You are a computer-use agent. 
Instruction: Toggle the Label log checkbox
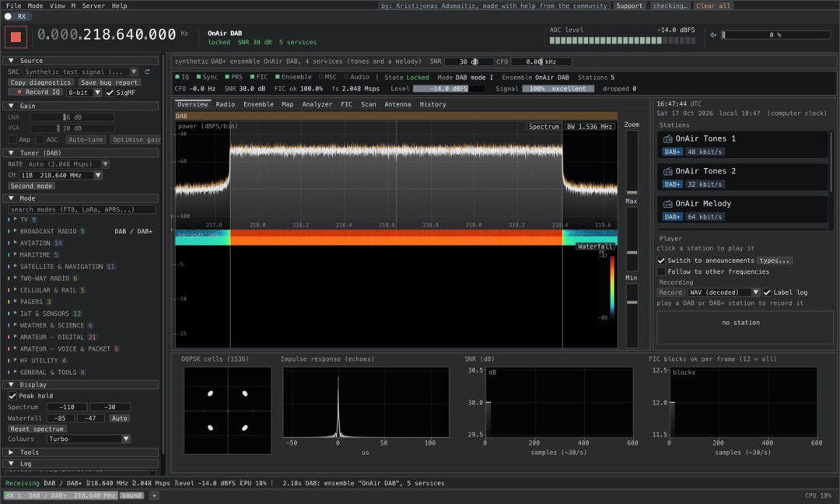(x=767, y=292)
